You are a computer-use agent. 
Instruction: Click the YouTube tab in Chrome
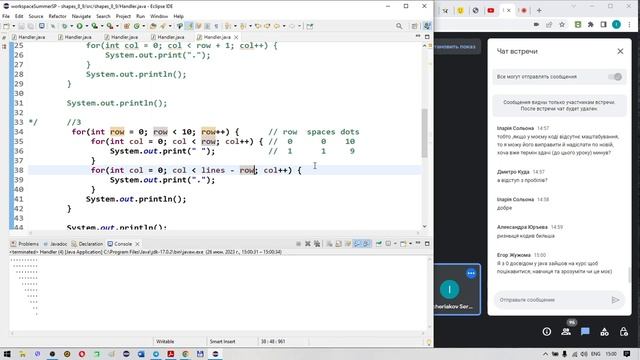[x=491, y=11]
